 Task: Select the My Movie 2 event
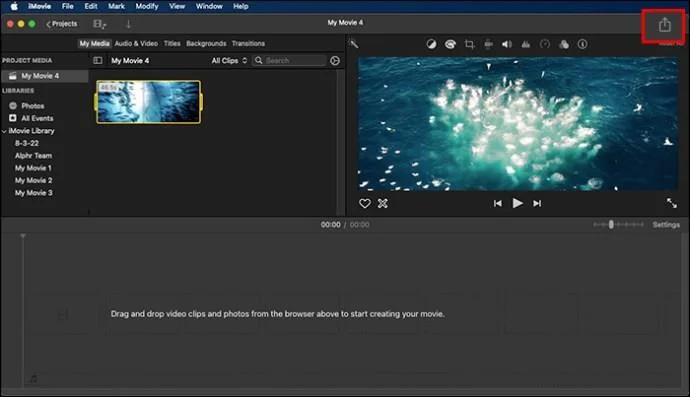(33, 180)
